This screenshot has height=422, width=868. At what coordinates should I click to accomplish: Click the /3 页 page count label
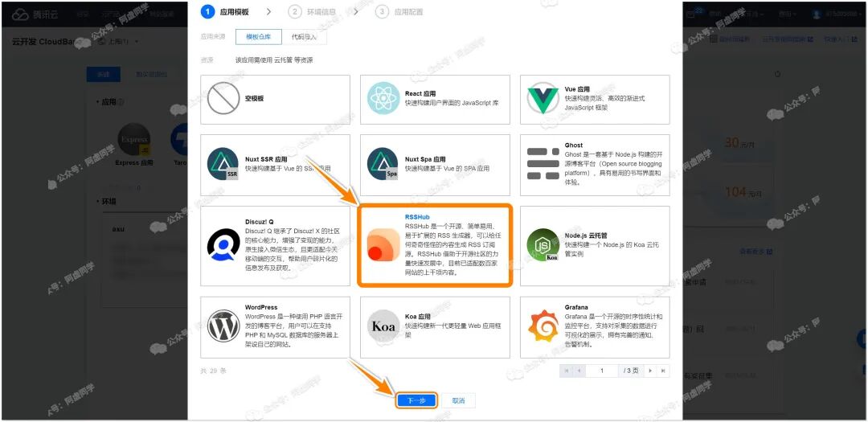tap(631, 371)
